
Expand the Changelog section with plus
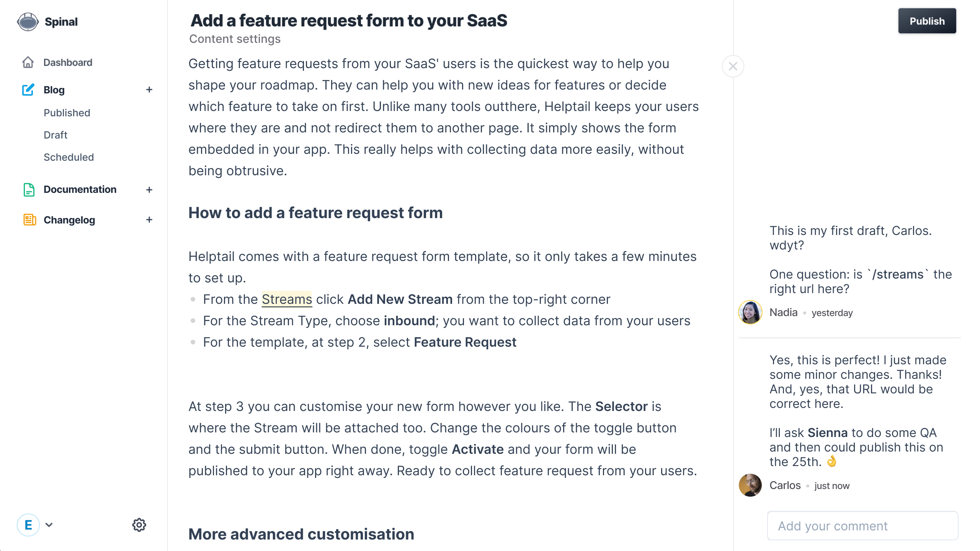149,220
